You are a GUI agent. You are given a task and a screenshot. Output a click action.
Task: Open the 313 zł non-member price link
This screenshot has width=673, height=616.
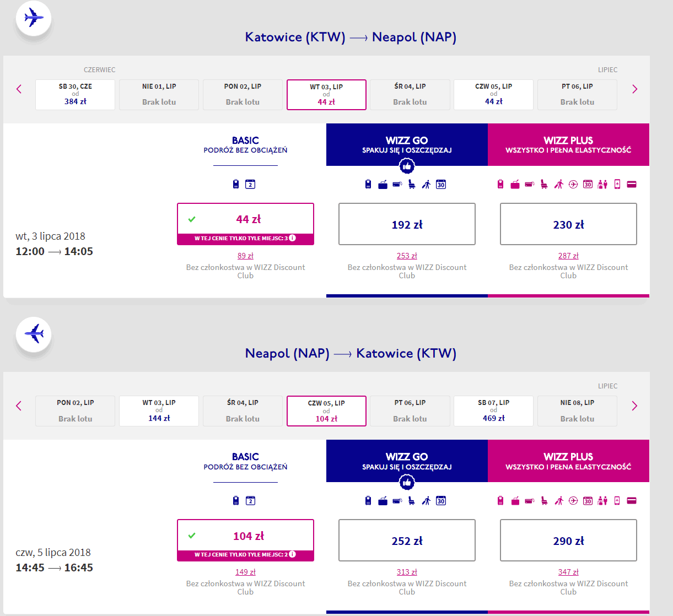[407, 572]
